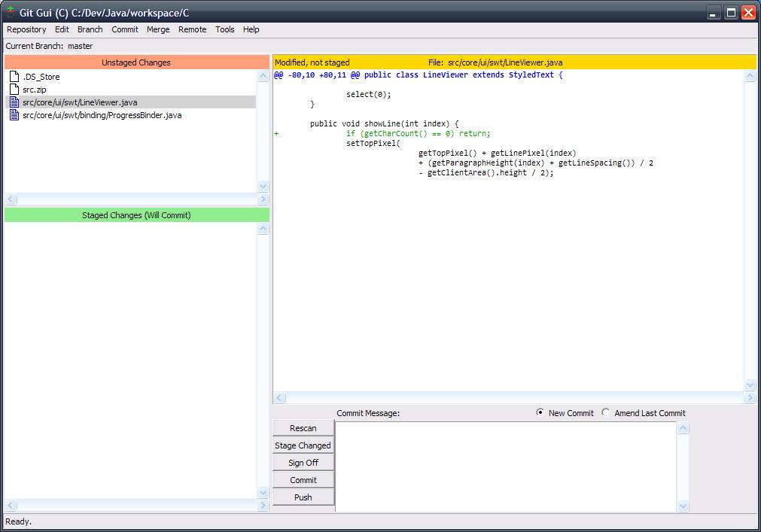Click the Push button
The height and width of the screenshot is (532, 761).
[x=303, y=497]
